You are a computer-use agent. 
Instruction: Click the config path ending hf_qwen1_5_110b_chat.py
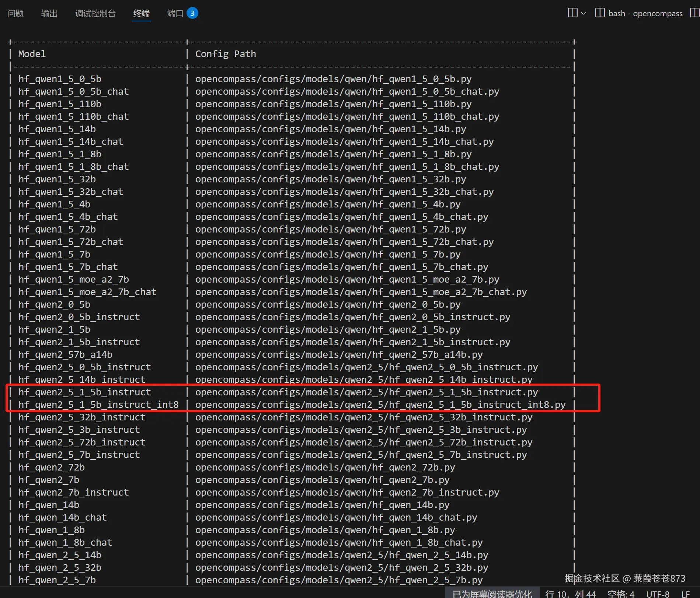(347, 116)
